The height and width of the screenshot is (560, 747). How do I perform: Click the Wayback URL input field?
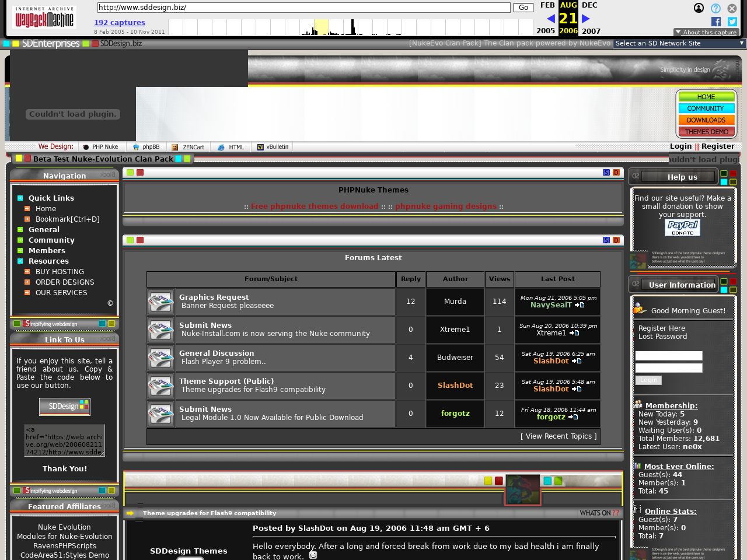(303, 8)
